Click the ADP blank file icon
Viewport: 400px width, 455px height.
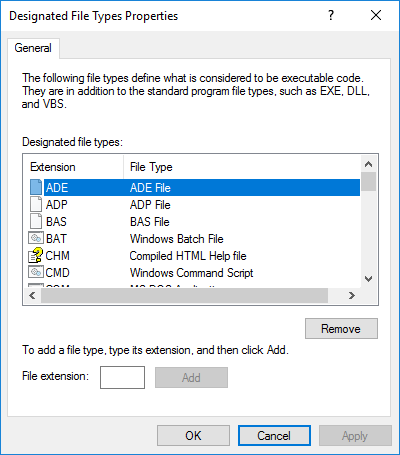click(x=36, y=204)
